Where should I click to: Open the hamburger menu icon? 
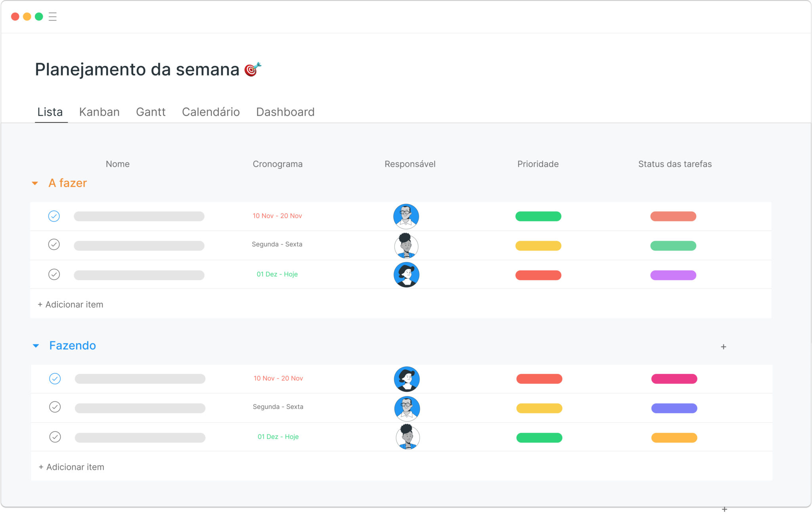click(53, 17)
